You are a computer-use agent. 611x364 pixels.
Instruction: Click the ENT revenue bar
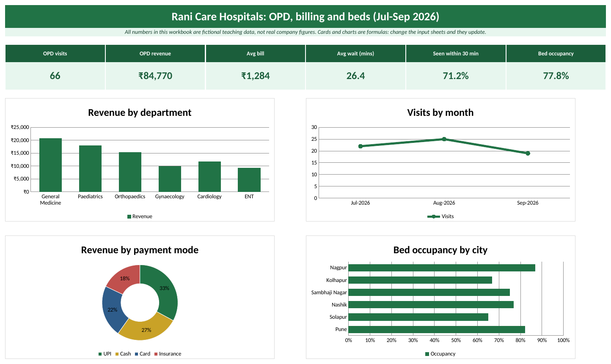(249, 180)
